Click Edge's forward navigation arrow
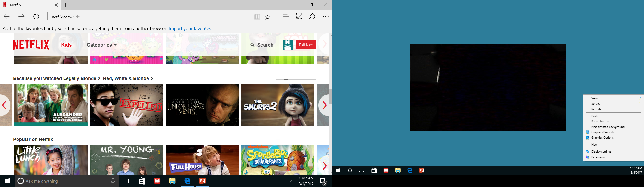Screen dimensions: 644x187 tap(21, 17)
